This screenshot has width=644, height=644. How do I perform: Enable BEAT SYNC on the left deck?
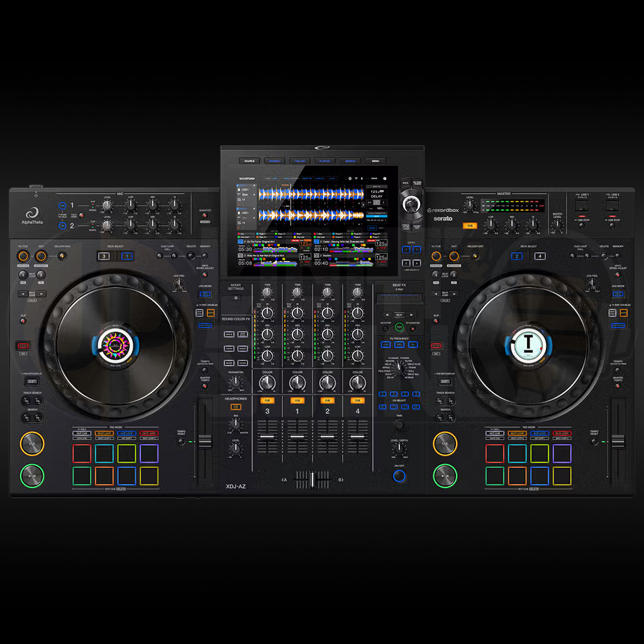click(x=199, y=313)
